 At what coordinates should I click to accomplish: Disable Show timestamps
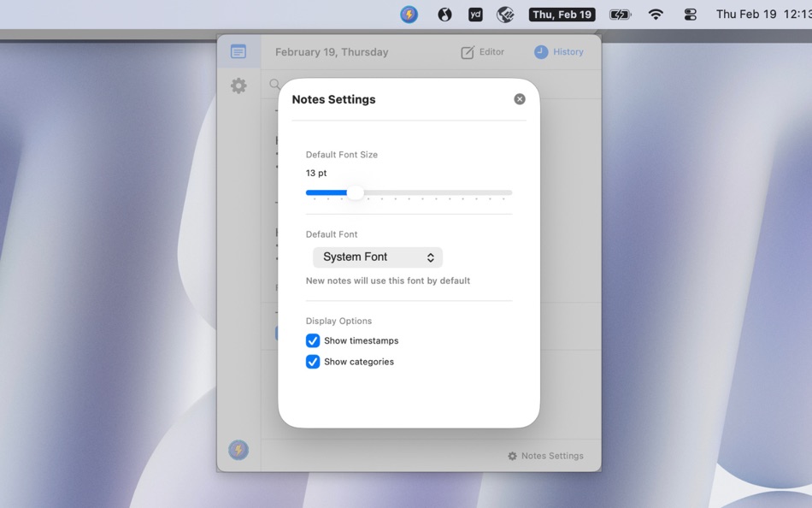pyautogui.click(x=313, y=340)
